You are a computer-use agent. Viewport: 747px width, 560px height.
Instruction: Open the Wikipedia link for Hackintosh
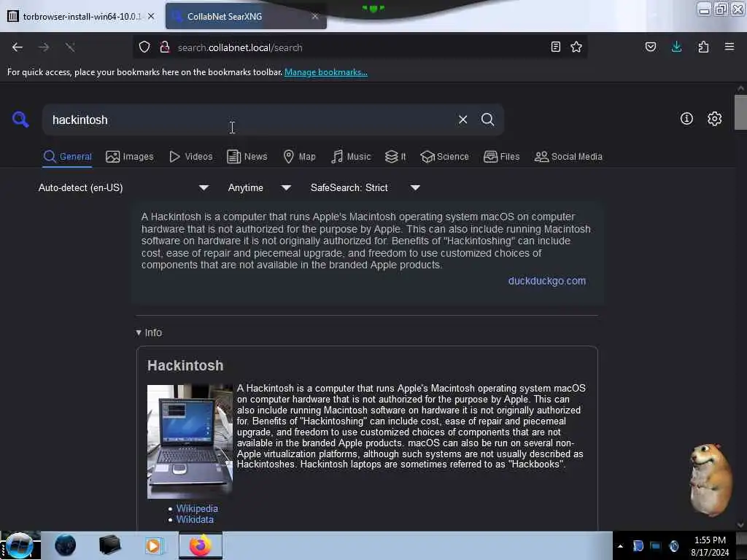coord(197,508)
